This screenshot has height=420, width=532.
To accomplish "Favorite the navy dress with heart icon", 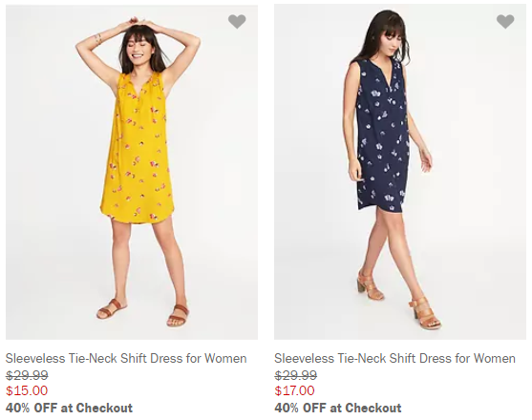I will click(x=505, y=22).
